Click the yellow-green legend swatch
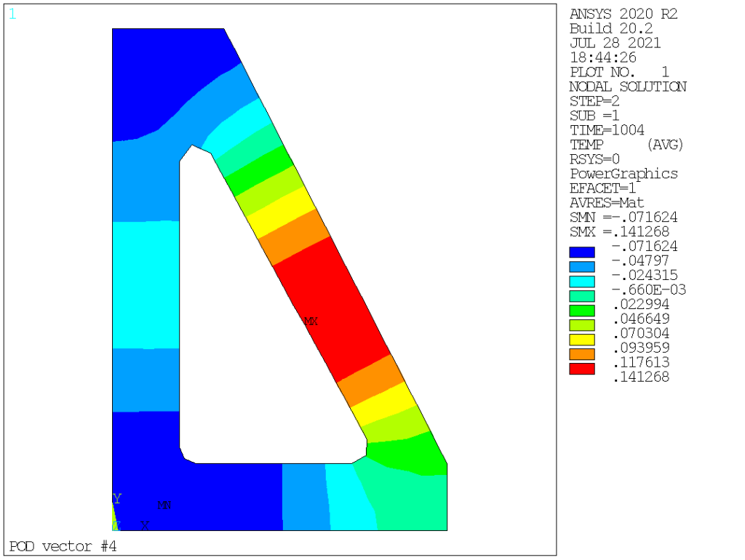This screenshot has height=560, width=745. (x=582, y=325)
